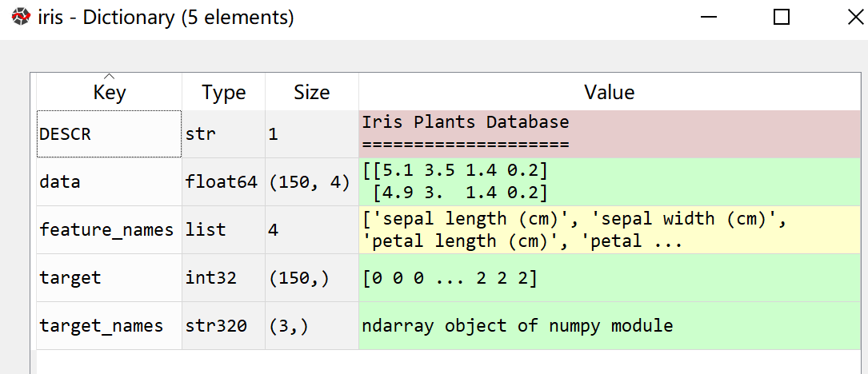Select the target key cell
The image size is (868, 374).
pos(109,278)
